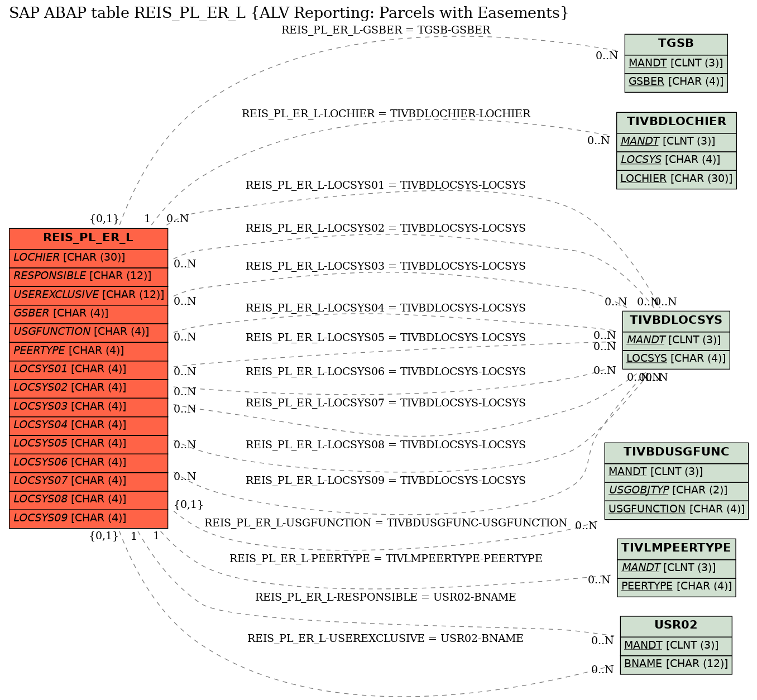Click relation label LOCHIER = TIVBDLOCHIER-LOCHIER

pyautogui.click(x=386, y=114)
